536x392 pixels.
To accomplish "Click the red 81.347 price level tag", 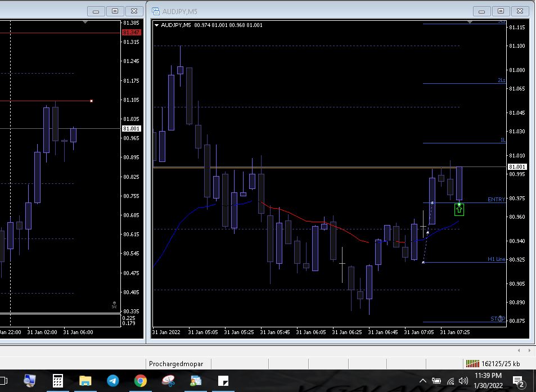I will [131, 33].
